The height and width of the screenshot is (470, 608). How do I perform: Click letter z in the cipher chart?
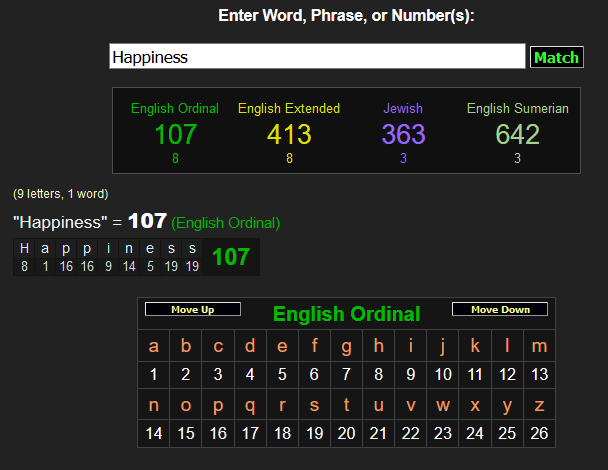click(x=540, y=406)
